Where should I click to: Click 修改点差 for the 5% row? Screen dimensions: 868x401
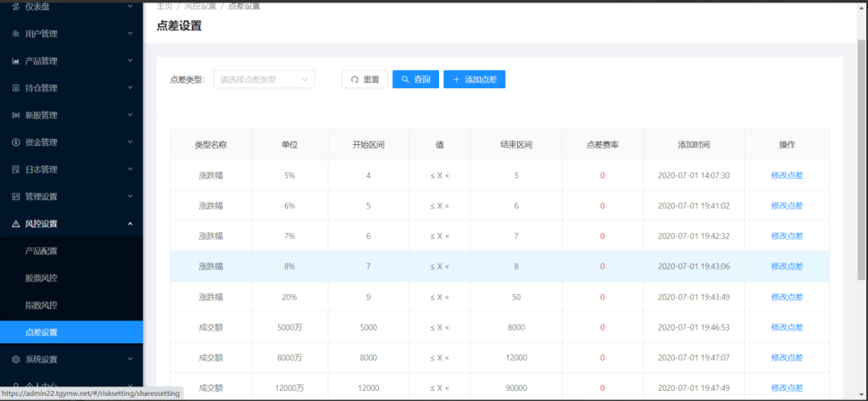pos(787,175)
